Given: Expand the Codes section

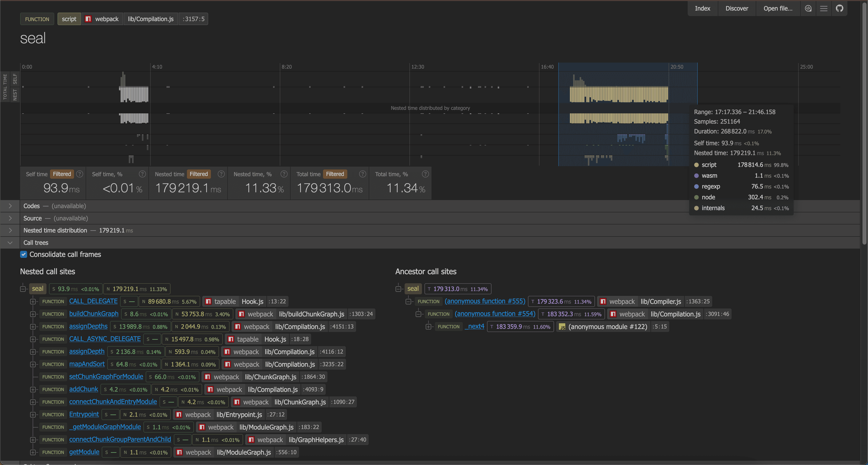Looking at the screenshot, I should [x=10, y=206].
